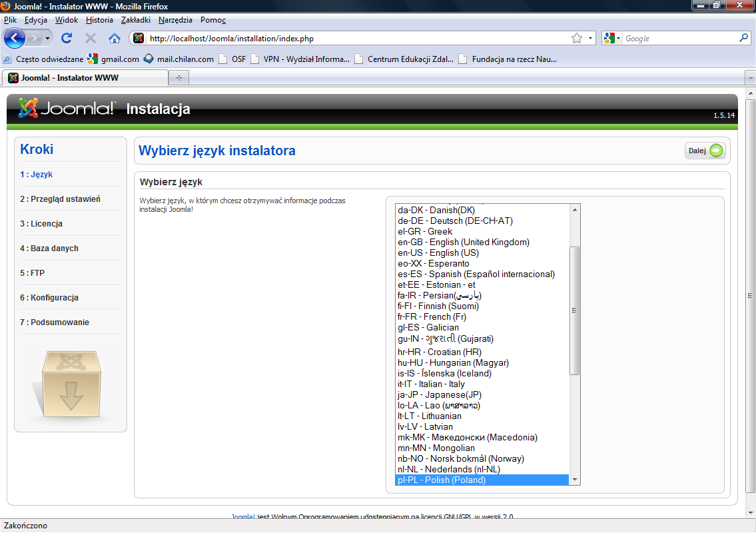Open the Zakładki menu
The image size is (756, 533).
tap(135, 20)
